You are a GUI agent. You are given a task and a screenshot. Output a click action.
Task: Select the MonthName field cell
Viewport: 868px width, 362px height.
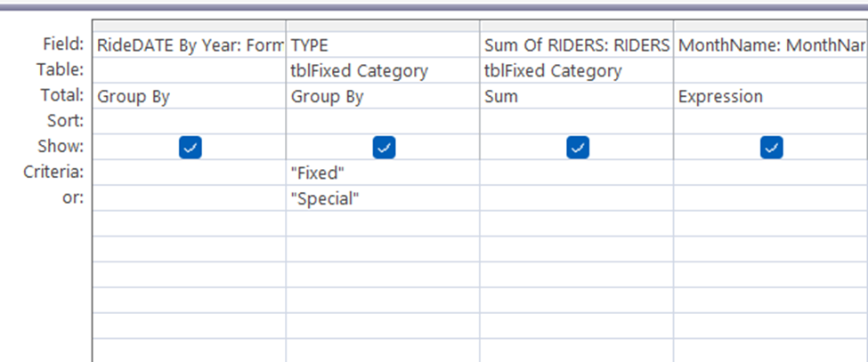tap(771, 44)
